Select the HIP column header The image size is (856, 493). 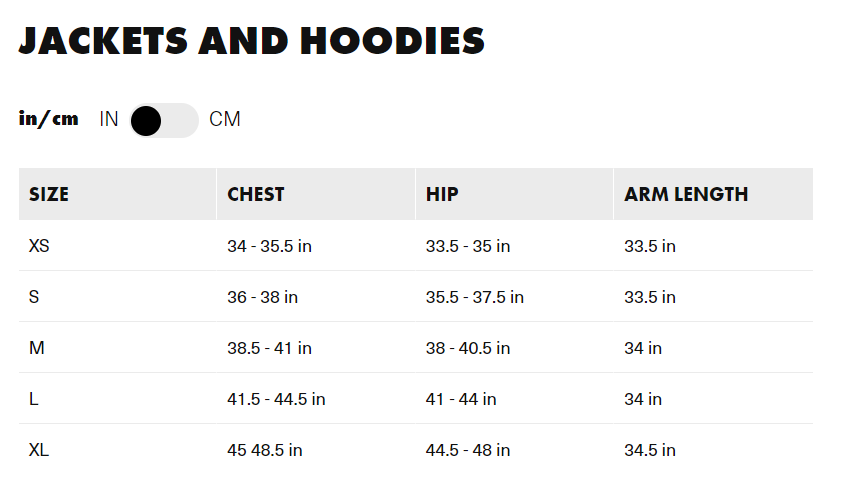point(442,194)
